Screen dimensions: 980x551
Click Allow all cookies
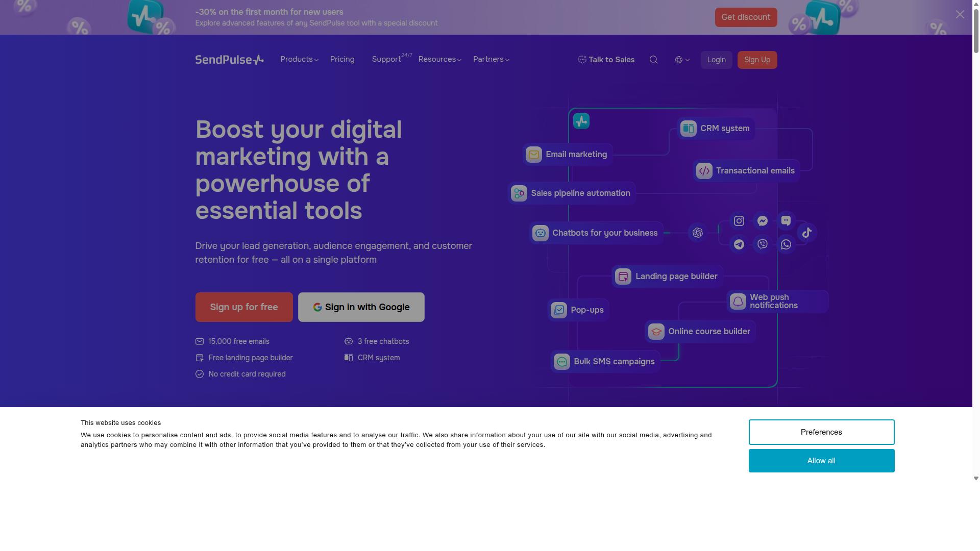821,461
